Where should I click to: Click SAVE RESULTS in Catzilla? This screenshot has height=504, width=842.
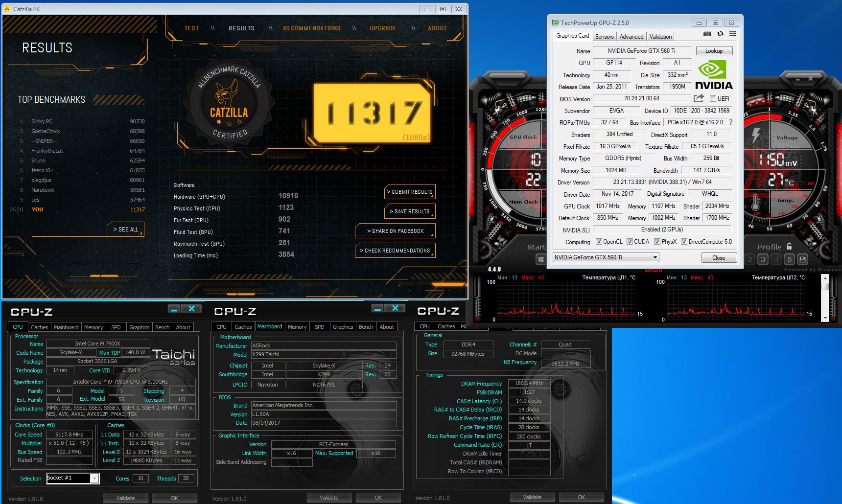[410, 211]
